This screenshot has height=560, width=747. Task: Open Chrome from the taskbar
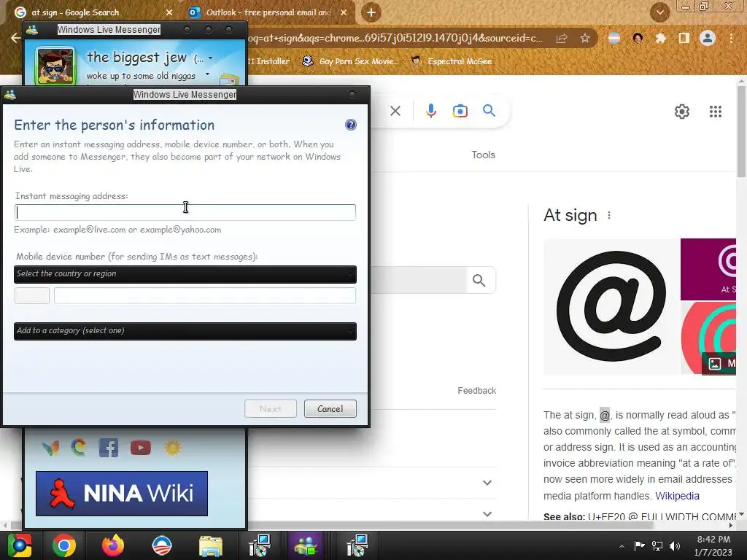pos(64,545)
